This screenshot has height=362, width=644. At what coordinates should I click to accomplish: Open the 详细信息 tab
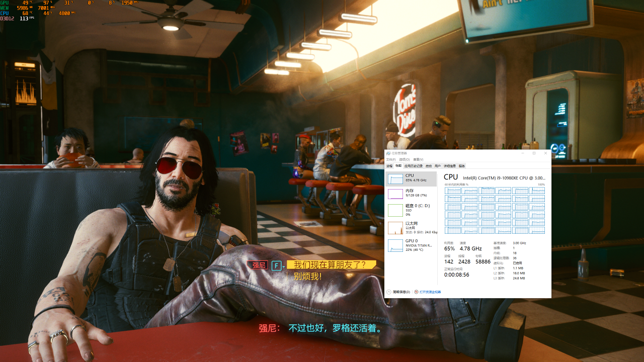pos(450,166)
